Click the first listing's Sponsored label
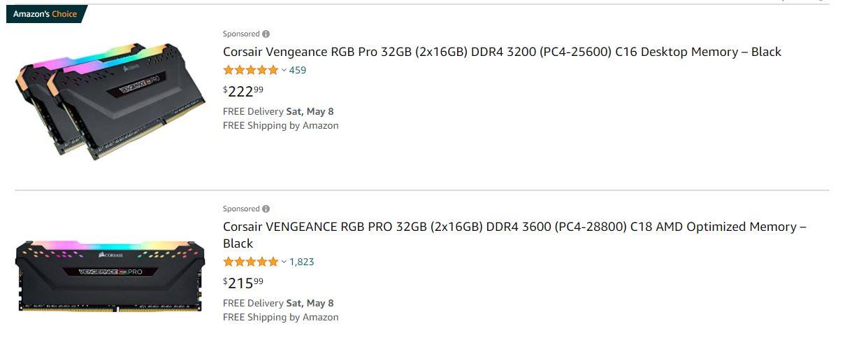 (241, 34)
